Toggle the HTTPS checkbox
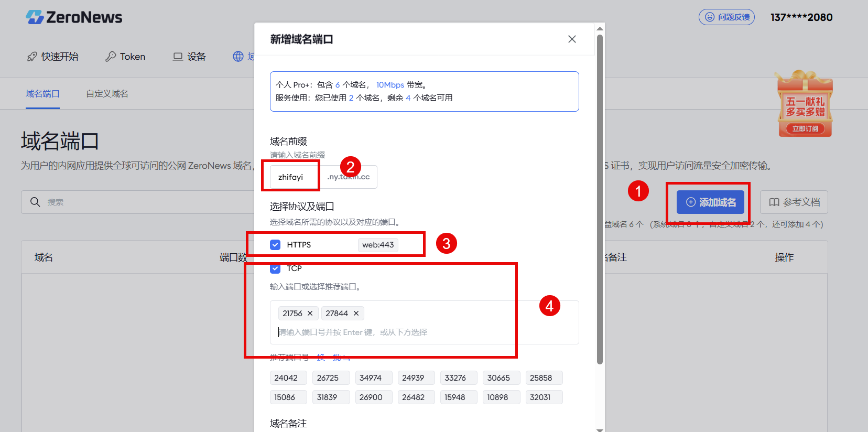Viewport: 868px width, 432px height. (275, 245)
